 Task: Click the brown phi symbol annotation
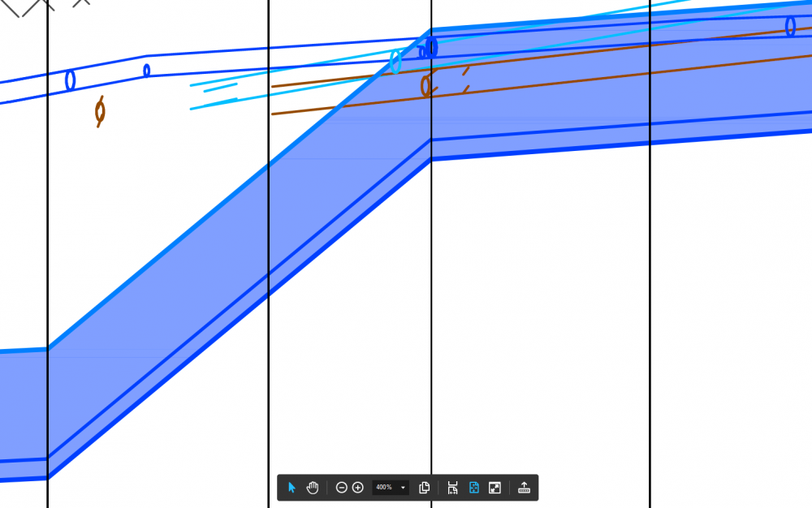[100, 112]
